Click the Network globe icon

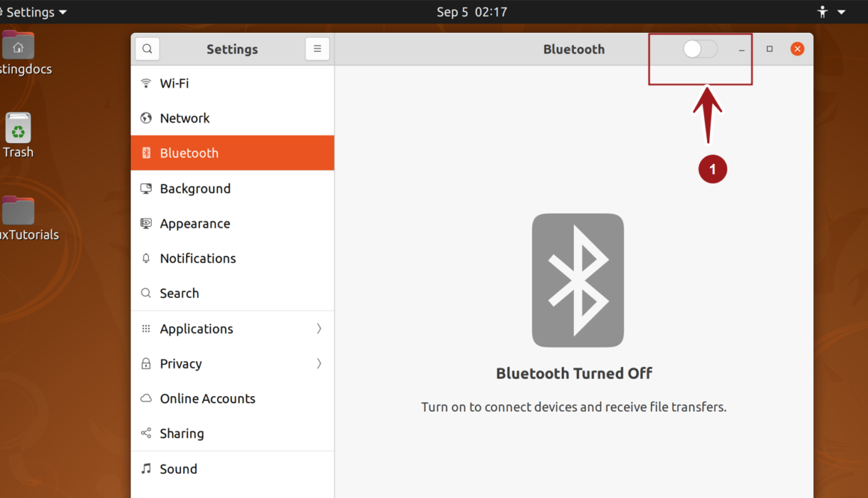pos(146,118)
